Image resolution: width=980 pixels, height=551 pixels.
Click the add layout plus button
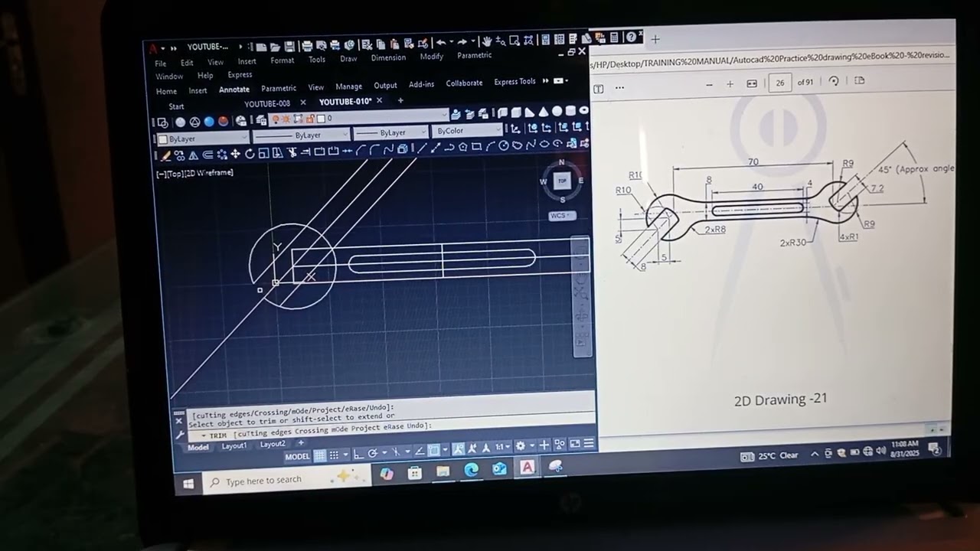(x=300, y=442)
